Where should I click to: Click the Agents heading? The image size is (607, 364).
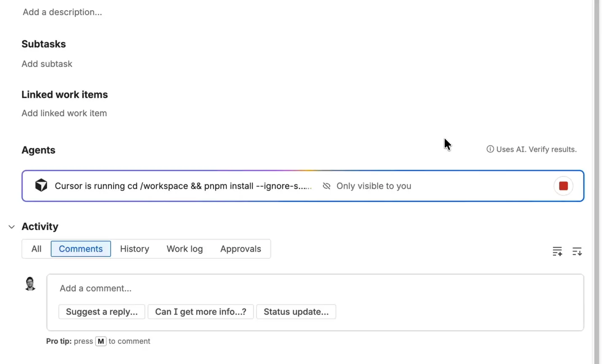(x=38, y=150)
